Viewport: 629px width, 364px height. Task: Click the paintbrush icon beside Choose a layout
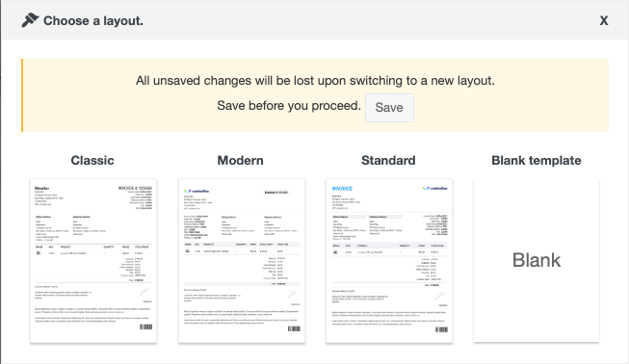pyautogui.click(x=30, y=20)
